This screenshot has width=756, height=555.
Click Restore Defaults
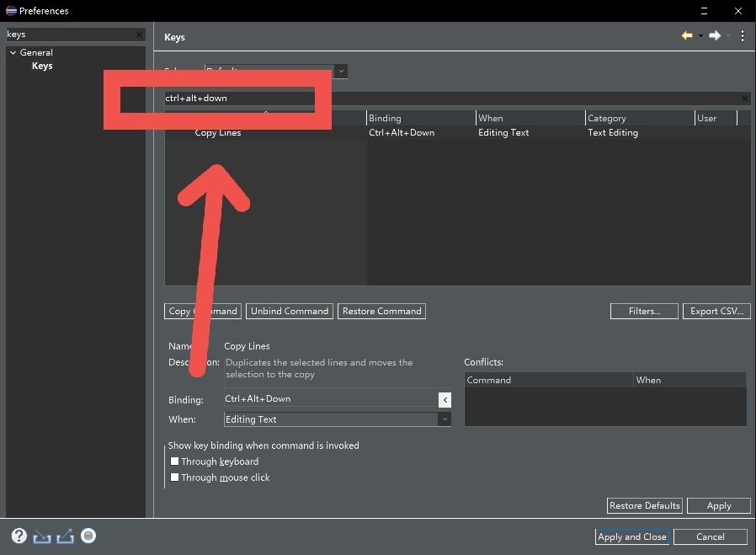click(644, 505)
